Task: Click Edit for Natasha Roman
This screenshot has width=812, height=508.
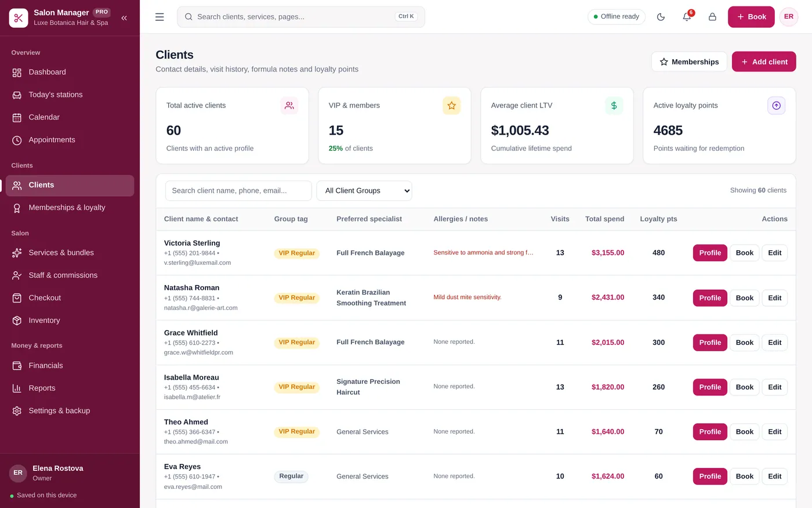Action: pos(774,298)
